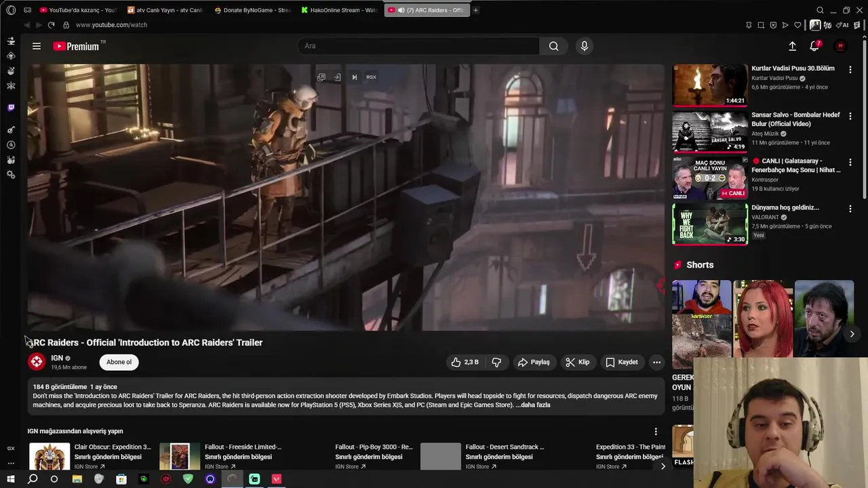Open a new browser tab with plus
This screenshot has height=488, width=868.
[x=476, y=10]
